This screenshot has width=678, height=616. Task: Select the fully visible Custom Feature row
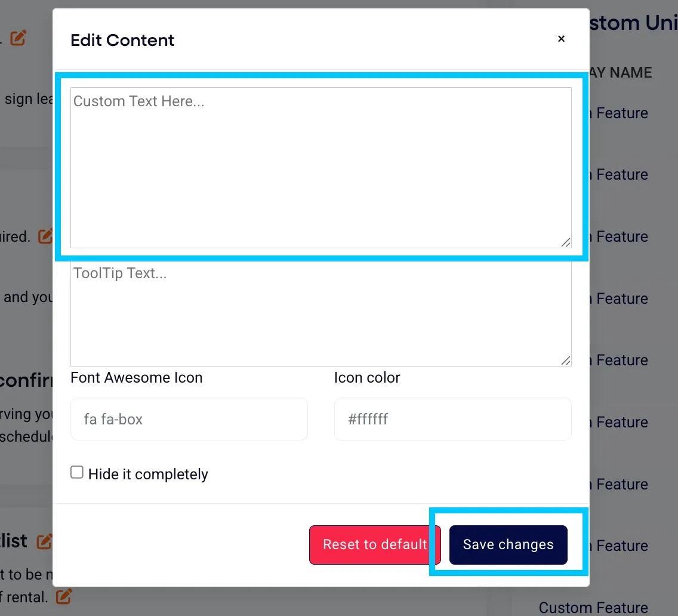click(x=593, y=608)
